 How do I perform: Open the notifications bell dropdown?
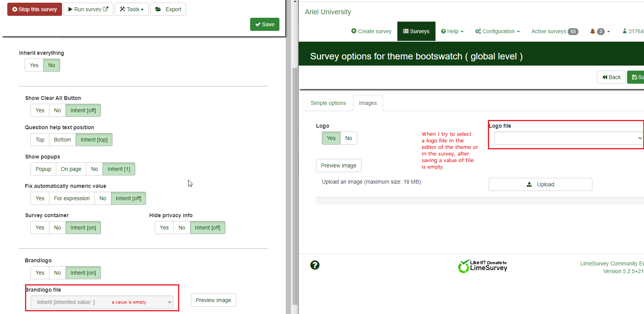click(x=600, y=31)
